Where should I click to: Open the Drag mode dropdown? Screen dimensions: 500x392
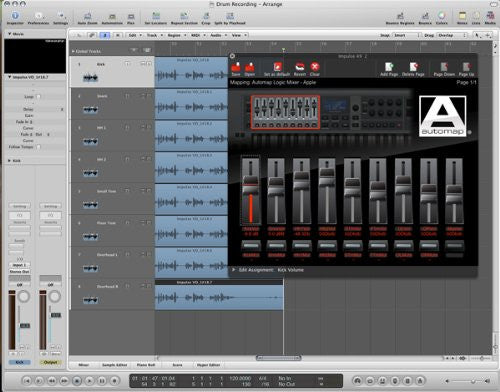coord(452,35)
